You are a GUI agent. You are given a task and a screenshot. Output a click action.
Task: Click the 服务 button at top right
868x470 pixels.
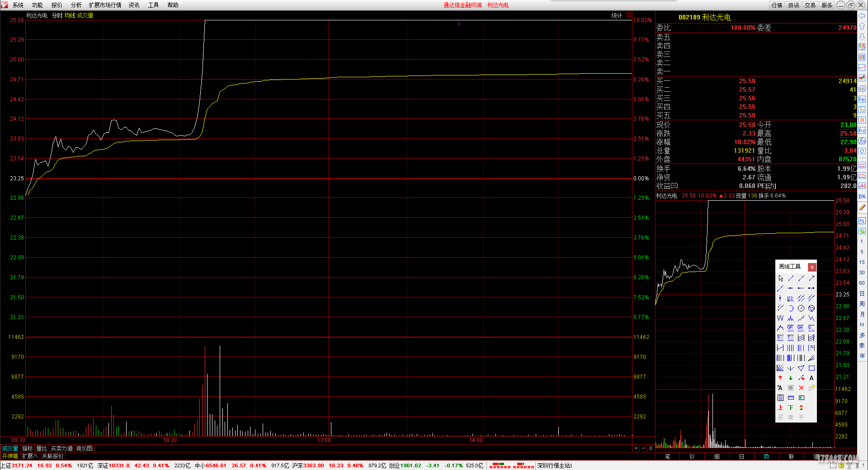click(827, 5)
